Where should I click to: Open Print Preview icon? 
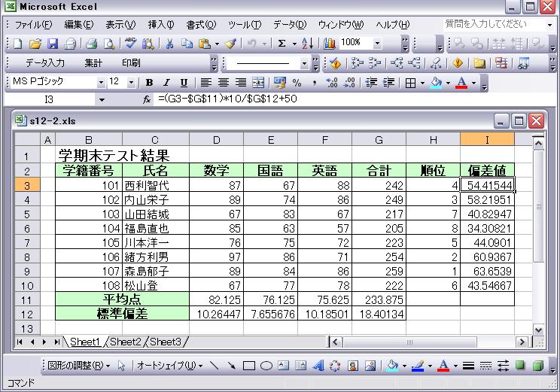(x=109, y=44)
